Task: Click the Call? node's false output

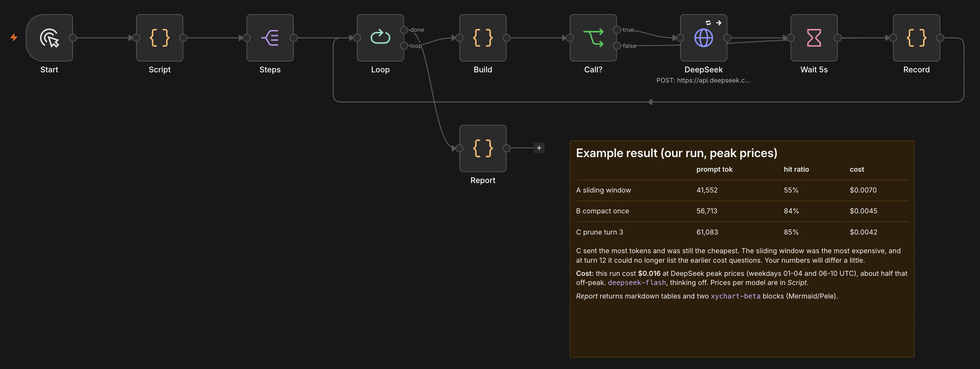Action: pyautogui.click(x=617, y=46)
